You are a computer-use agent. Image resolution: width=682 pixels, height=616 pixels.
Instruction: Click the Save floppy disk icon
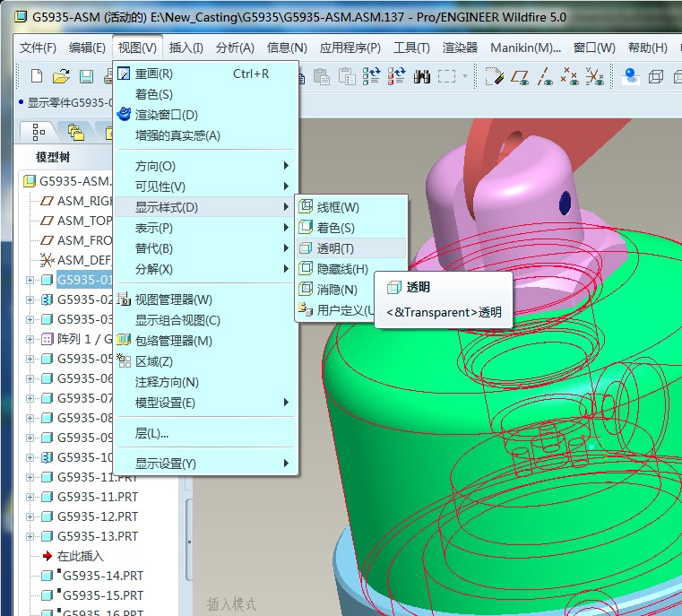(x=86, y=76)
